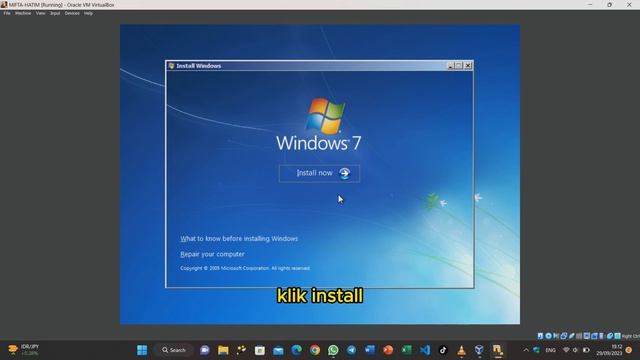This screenshot has height=360, width=640.
Task: Open File Explorer from the taskbar
Action: pyautogui.click(x=223, y=350)
